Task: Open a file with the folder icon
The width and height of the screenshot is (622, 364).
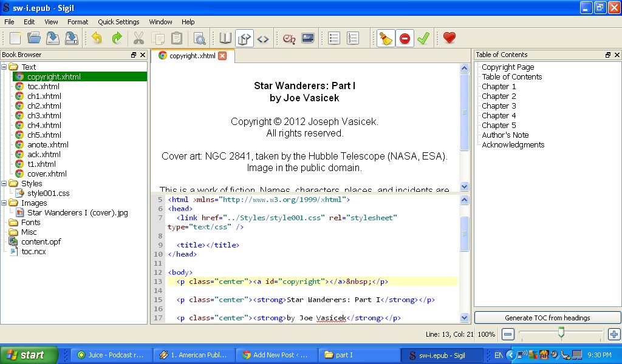Action: coord(34,38)
